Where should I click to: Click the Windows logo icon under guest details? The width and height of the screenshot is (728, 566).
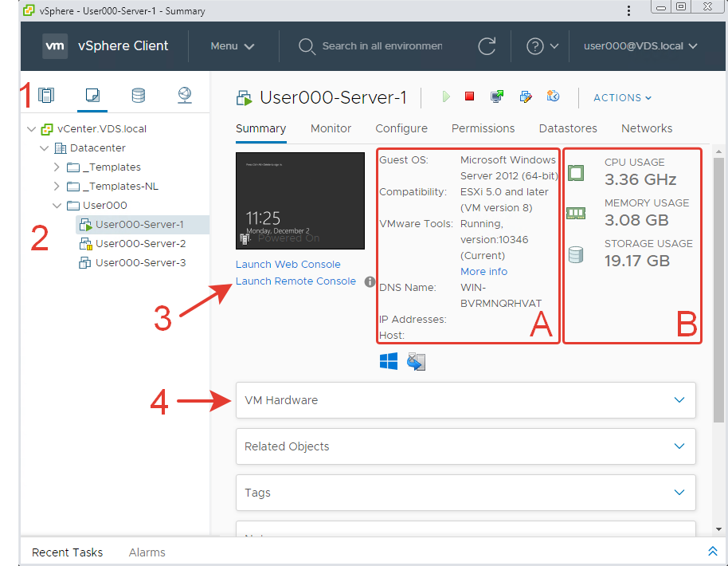click(389, 361)
